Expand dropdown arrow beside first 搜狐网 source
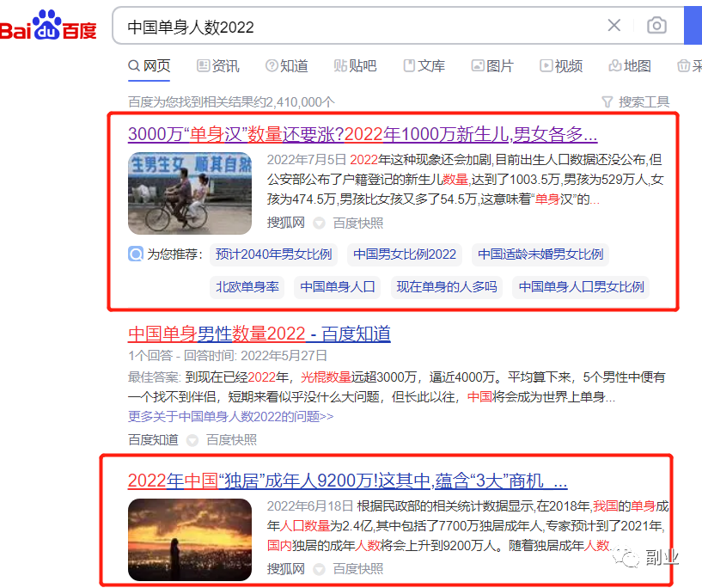This screenshot has width=702, height=588. coord(319,223)
